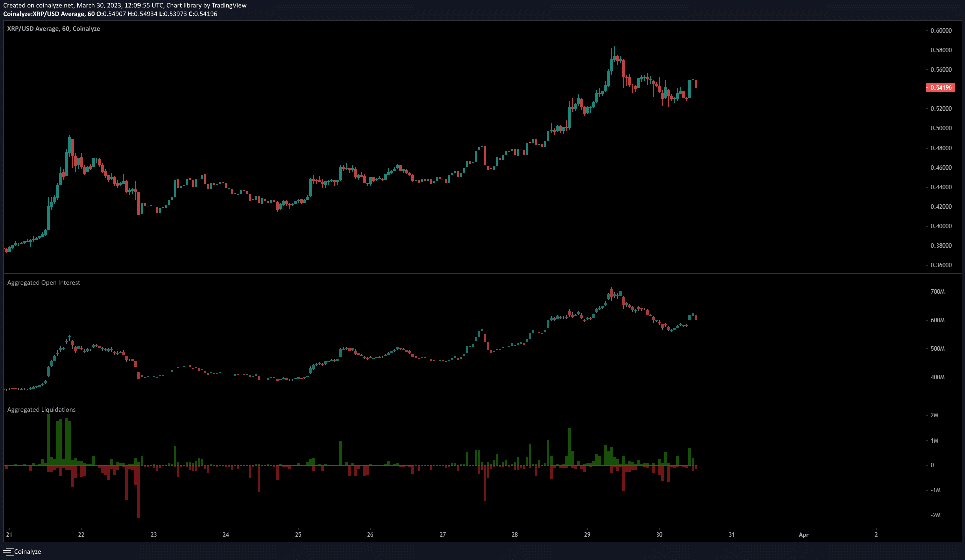This screenshot has height=560, width=965.
Task: Click the Coinalyze watermark label
Action: pyautogui.click(x=28, y=552)
